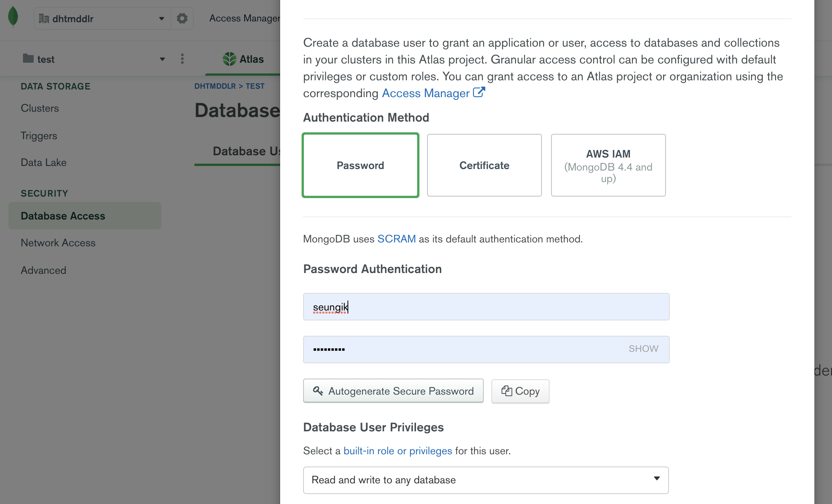The width and height of the screenshot is (832, 504).
Task: Switch to the Atlas tab
Action: click(243, 59)
